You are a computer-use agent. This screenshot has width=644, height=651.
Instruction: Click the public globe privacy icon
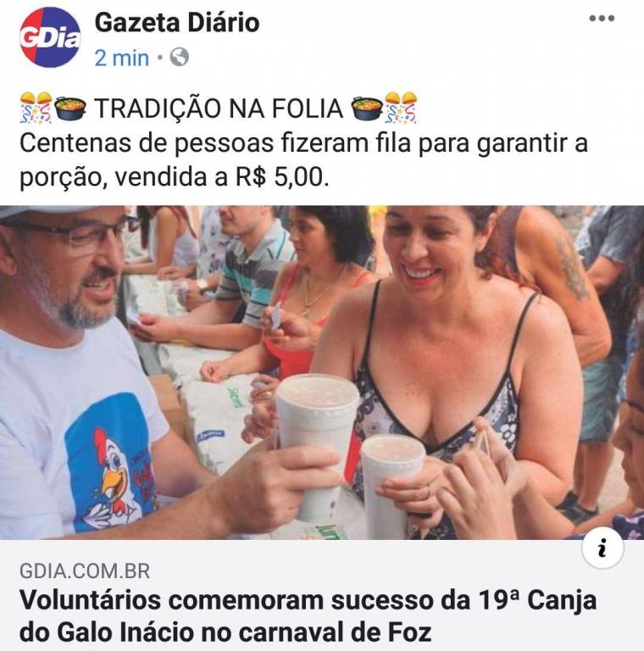point(180,58)
